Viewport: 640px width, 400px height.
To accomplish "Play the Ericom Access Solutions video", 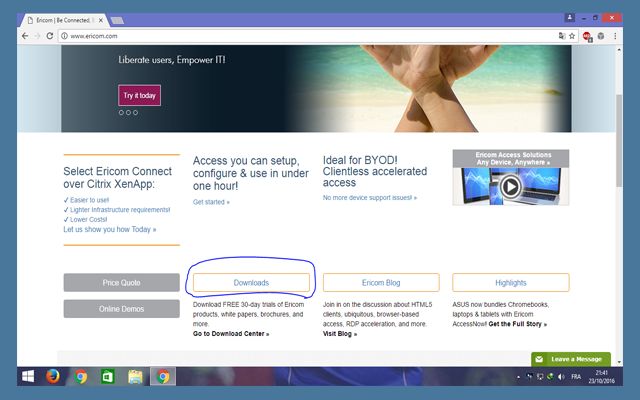I will pyautogui.click(x=510, y=186).
